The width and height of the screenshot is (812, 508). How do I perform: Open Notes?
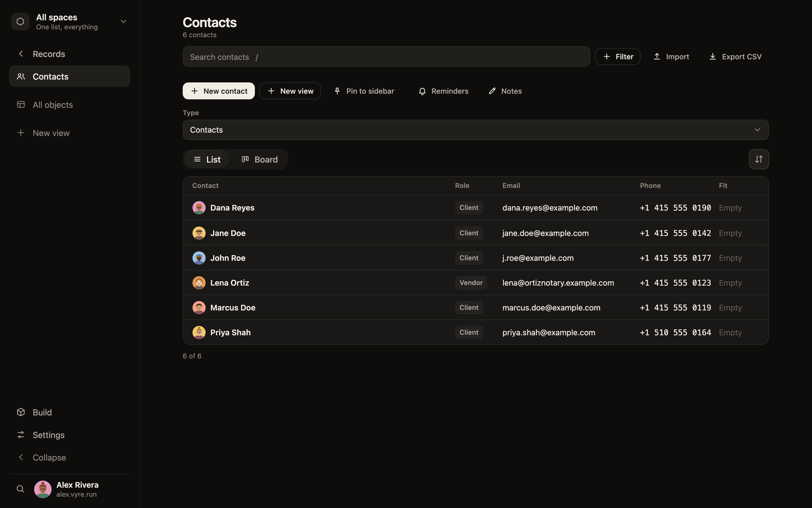(x=505, y=91)
